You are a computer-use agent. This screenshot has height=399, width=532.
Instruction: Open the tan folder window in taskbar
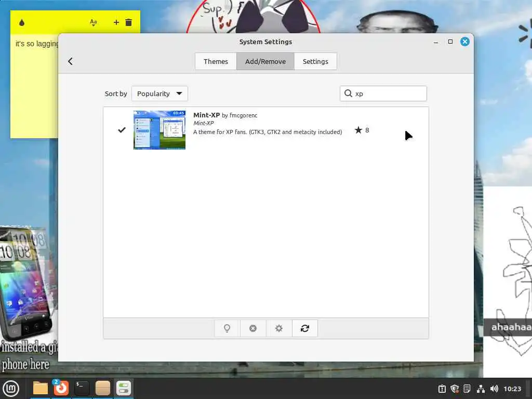click(x=102, y=388)
